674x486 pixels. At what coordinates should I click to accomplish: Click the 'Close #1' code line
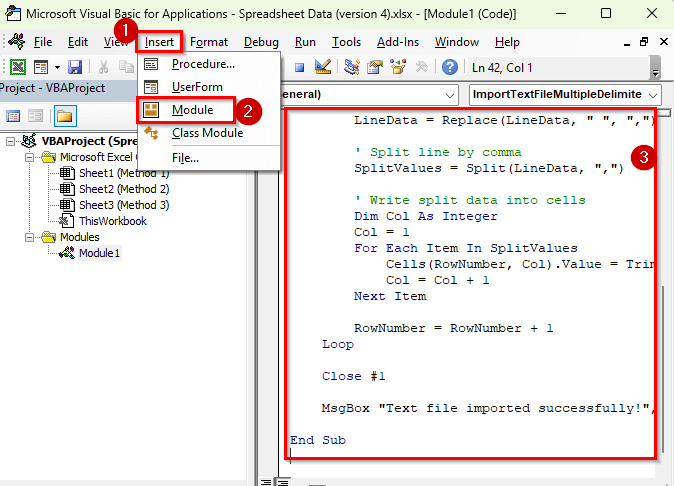tap(354, 376)
